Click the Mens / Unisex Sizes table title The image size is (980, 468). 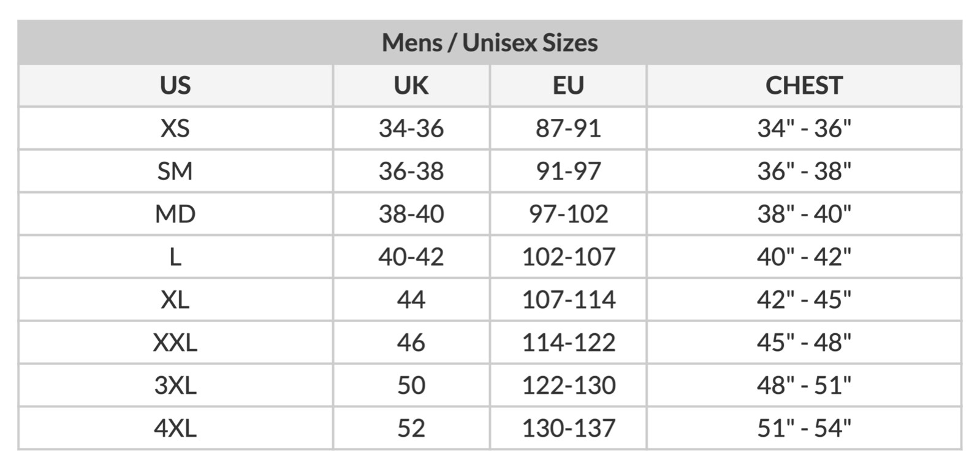point(490,43)
